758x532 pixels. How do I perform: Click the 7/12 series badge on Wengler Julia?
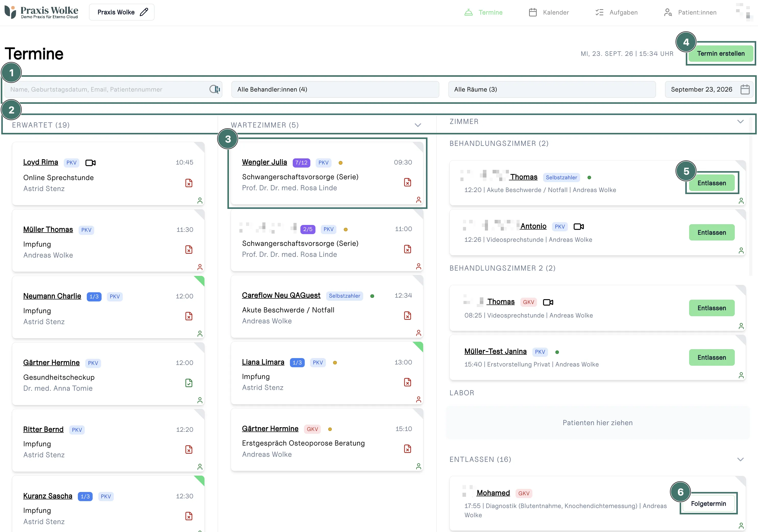[x=301, y=163]
